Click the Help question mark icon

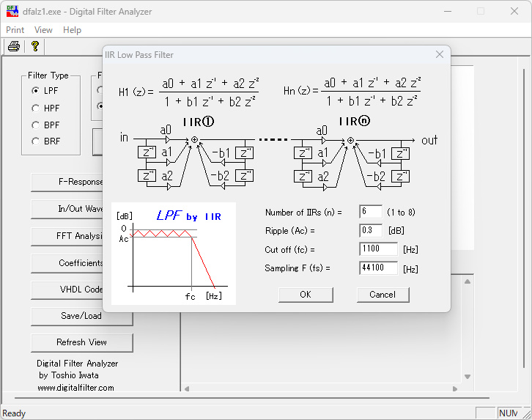click(x=34, y=46)
